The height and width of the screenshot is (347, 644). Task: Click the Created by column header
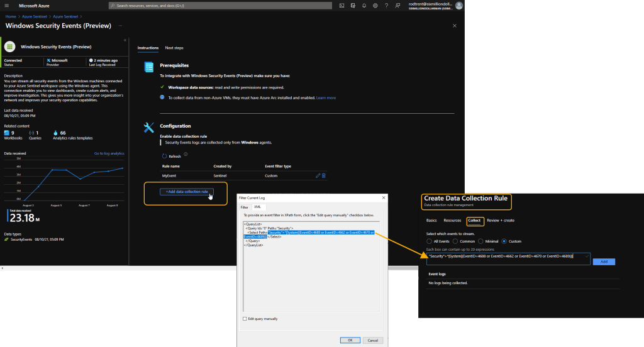(x=223, y=167)
